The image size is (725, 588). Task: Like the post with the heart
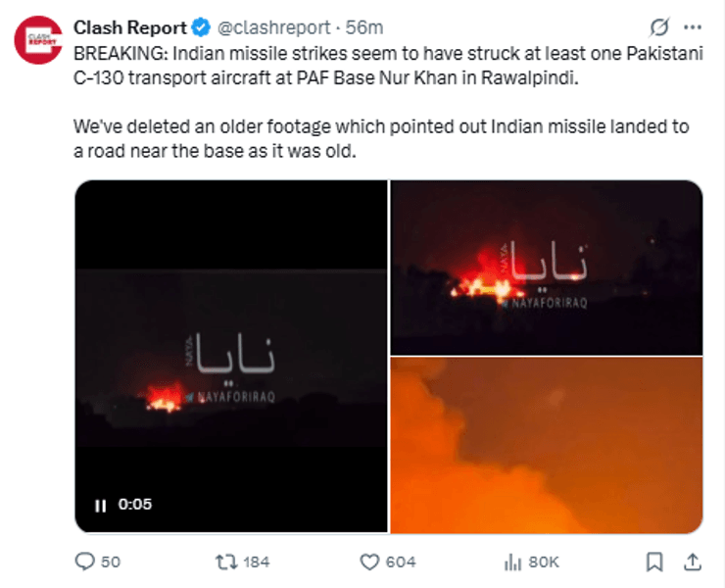[x=369, y=562]
